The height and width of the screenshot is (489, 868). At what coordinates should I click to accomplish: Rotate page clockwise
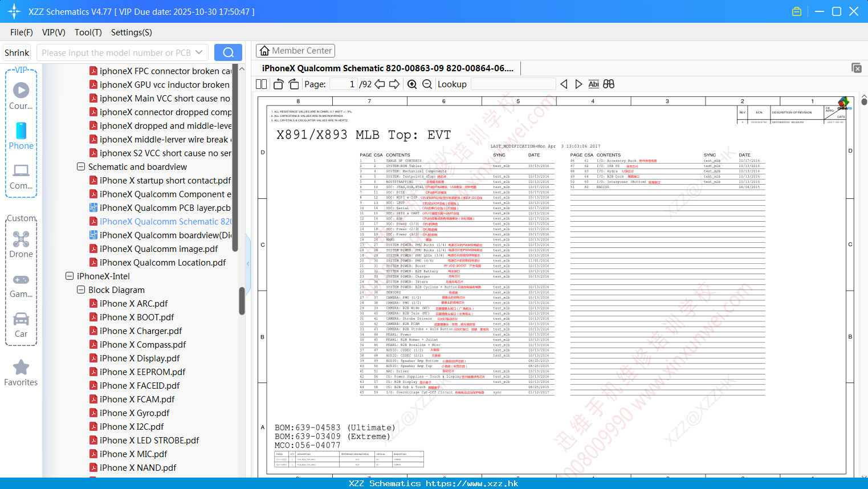tap(294, 84)
